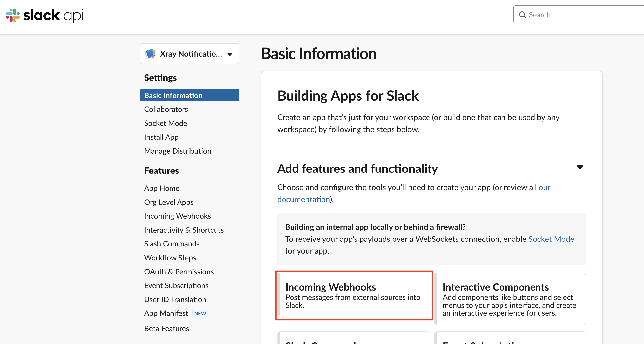The height and width of the screenshot is (344, 644).
Task: Click the magnifier icon in Search
Action: pyautogui.click(x=522, y=15)
